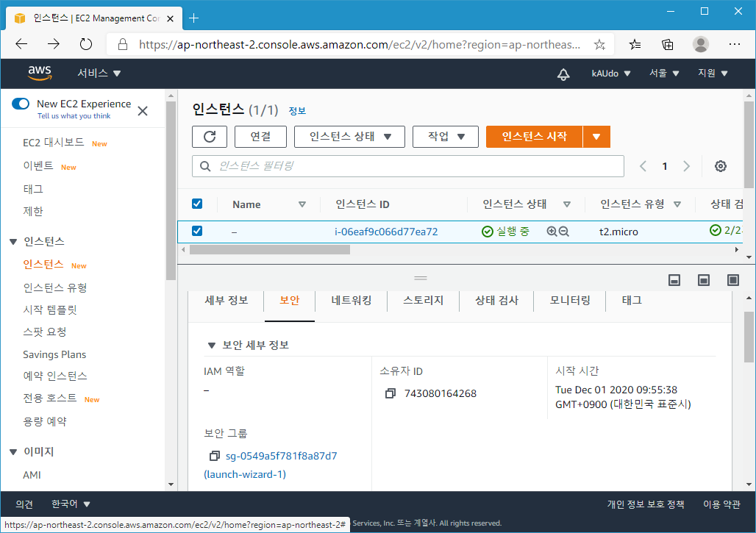This screenshot has width=756, height=533.
Task: Switch to the 네트워킹 tab
Action: click(351, 301)
